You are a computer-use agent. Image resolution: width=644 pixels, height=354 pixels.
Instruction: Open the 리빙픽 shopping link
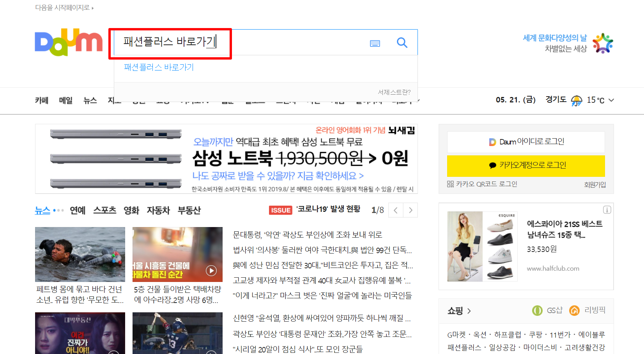(x=587, y=310)
